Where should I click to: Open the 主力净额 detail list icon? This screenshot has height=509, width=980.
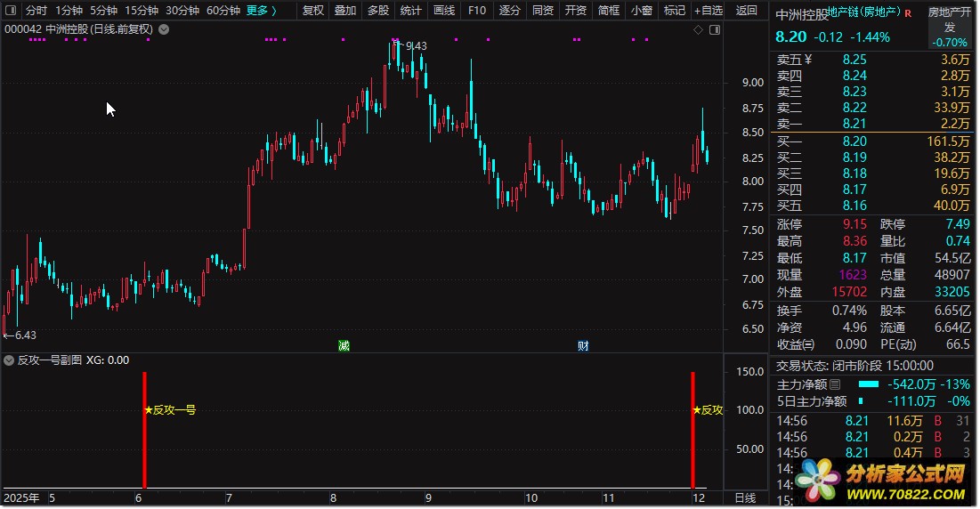point(835,384)
